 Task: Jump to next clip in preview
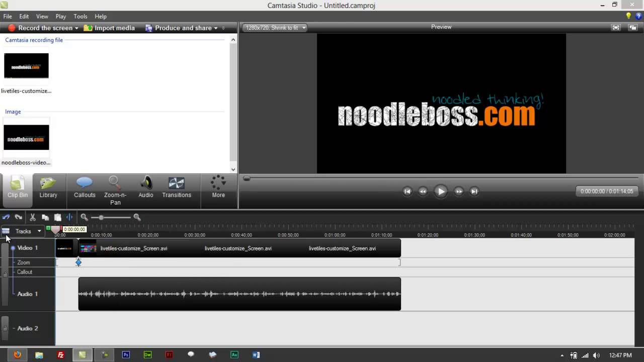(474, 191)
